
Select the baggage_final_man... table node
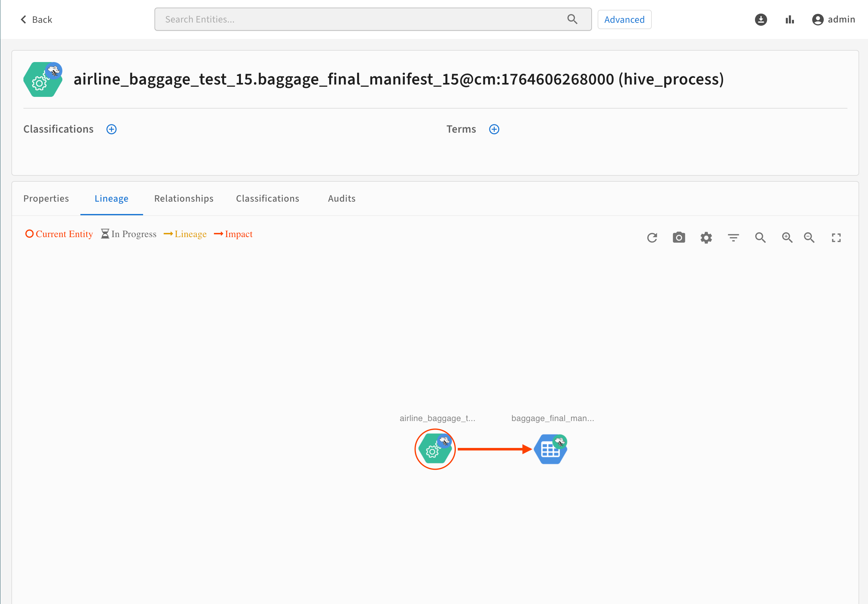(550, 449)
